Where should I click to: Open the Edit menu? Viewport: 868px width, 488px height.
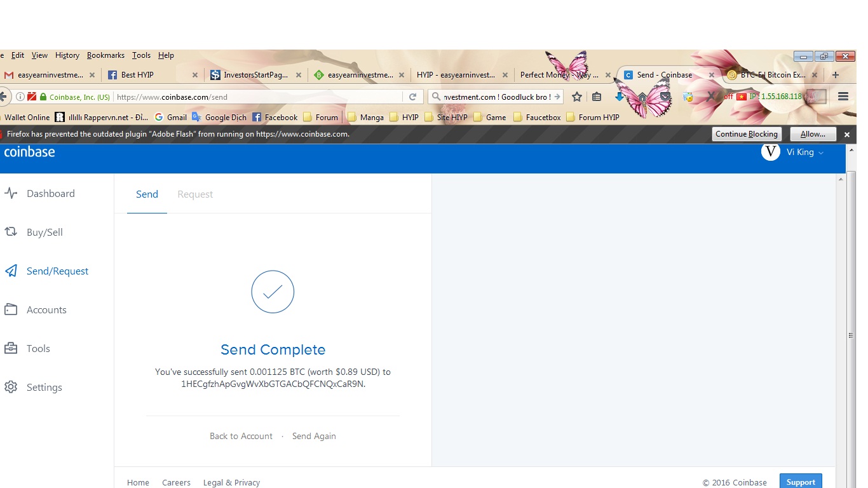click(x=18, y=55)
